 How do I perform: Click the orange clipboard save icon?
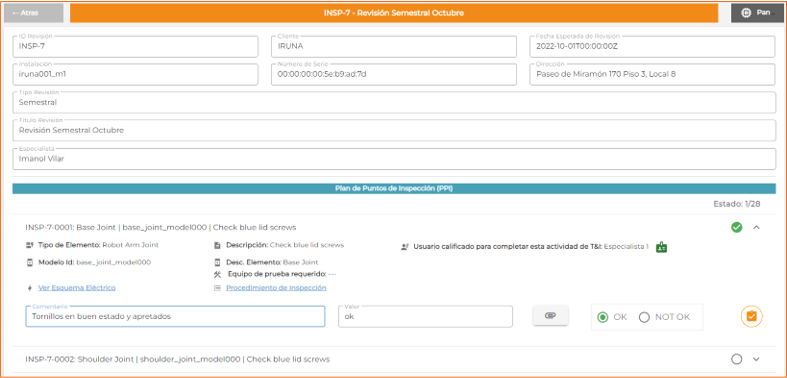(x=751, y=316)
